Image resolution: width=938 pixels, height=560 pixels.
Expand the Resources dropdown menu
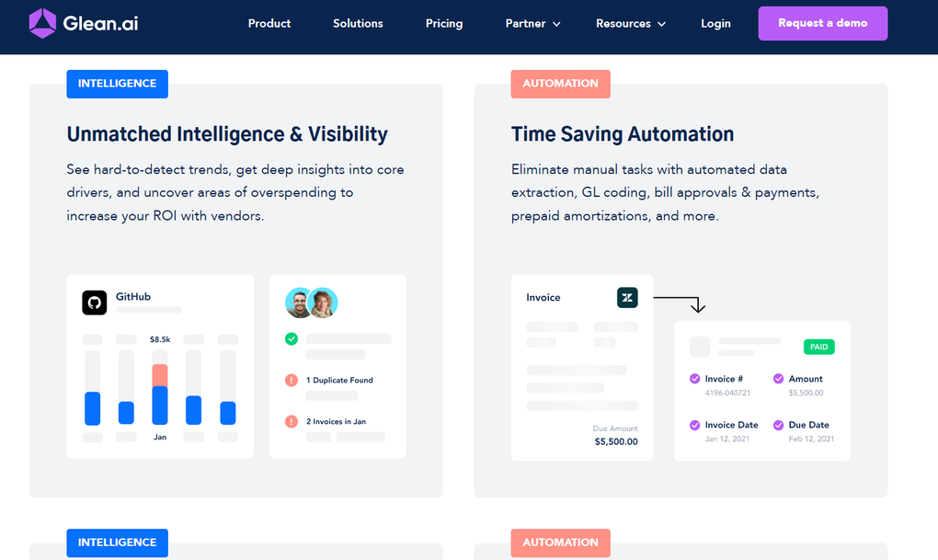point(630,23)
